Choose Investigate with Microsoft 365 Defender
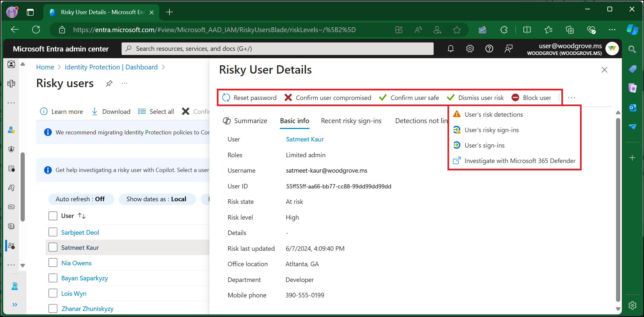The height and width of the screenshot is (317, 644). 515,161
